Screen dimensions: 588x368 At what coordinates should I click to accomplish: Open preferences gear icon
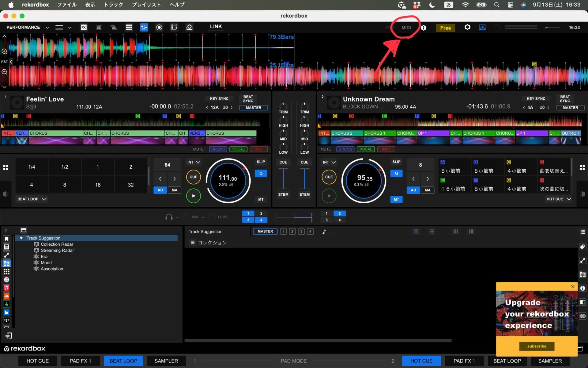point(467,27)
